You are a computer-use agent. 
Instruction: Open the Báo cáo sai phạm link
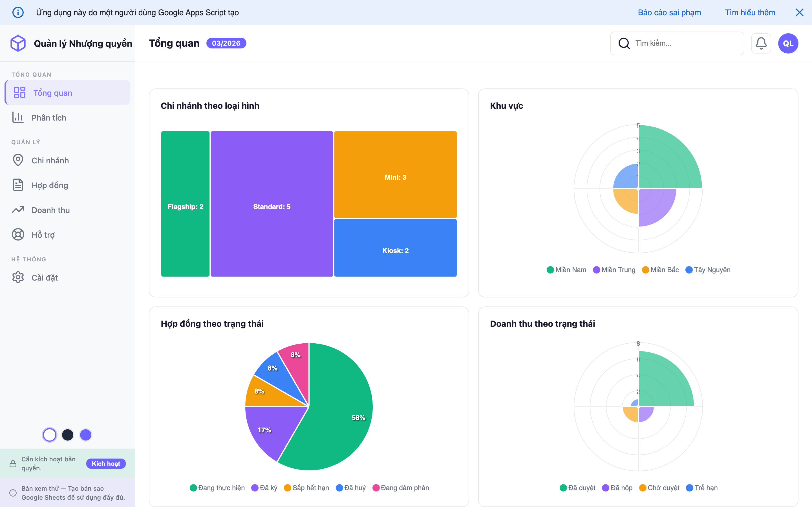(x=669, y=12)
